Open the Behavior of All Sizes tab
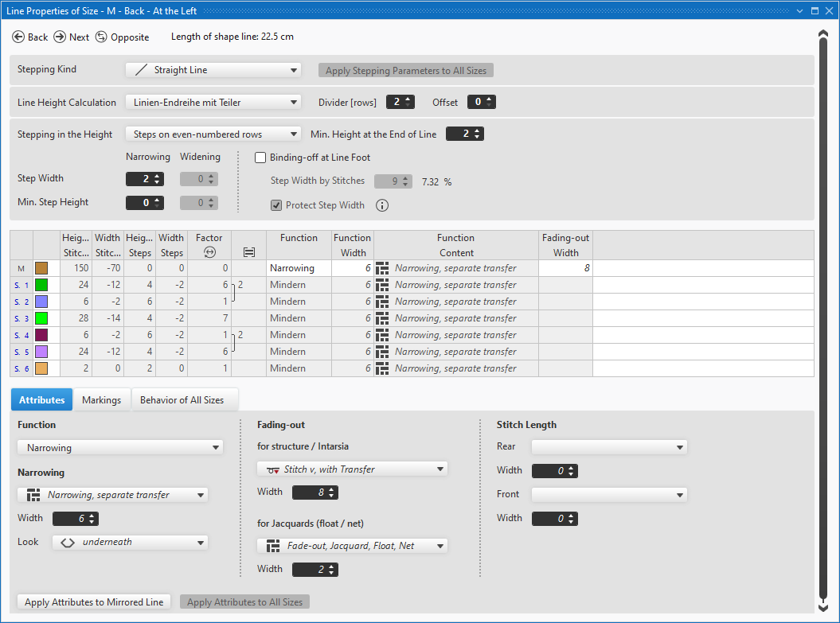The height and width of the screenshot is (623, 840). point(182,399)
